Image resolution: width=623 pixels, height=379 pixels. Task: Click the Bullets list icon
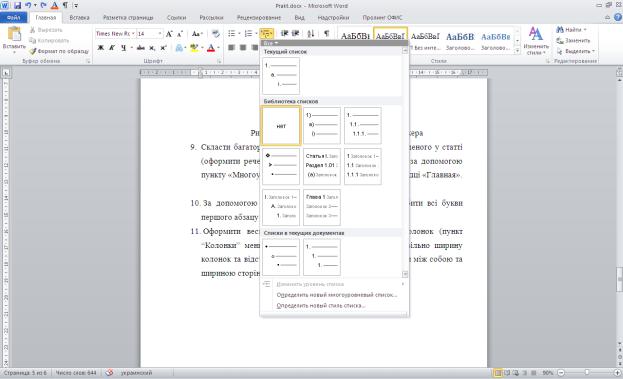(x=231, y=34)
